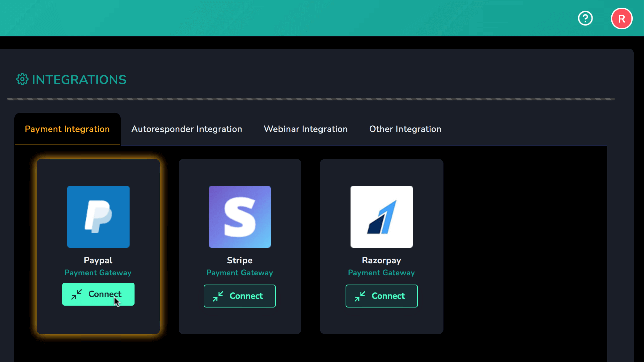Select the Other Integration tab
The width and height of the screenshot is (644, 362).
click(405, 129)
